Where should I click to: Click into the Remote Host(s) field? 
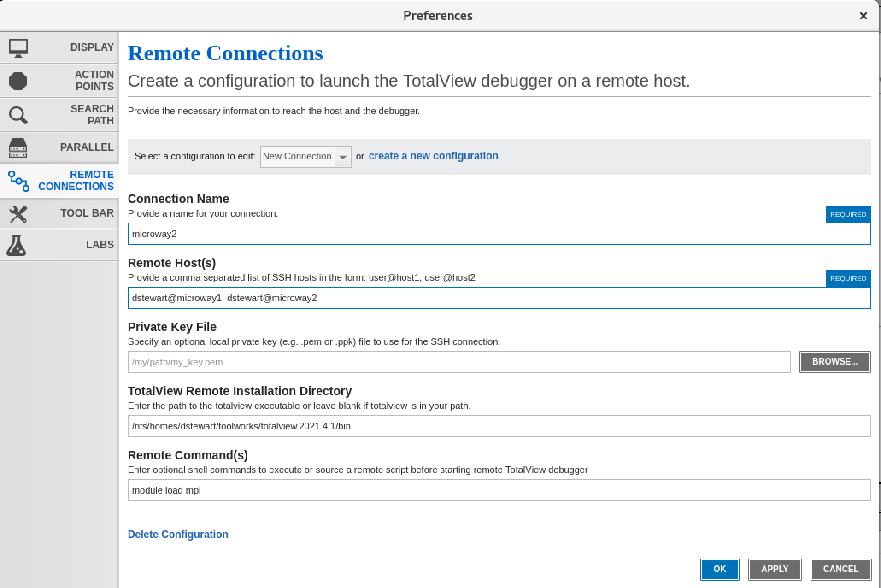(499, 298)
